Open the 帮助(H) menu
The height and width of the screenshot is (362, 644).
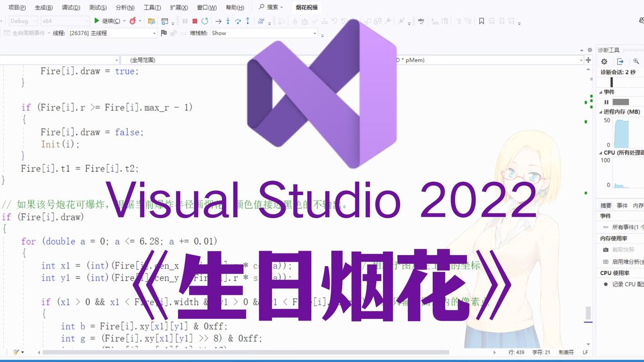pos(235,7)
